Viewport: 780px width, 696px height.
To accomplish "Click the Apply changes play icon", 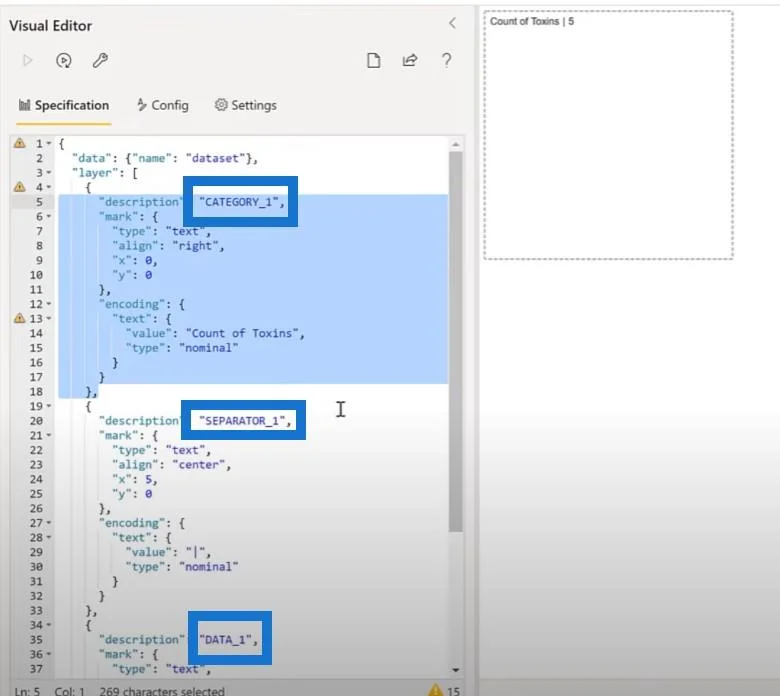I will (x=28, y=61).
